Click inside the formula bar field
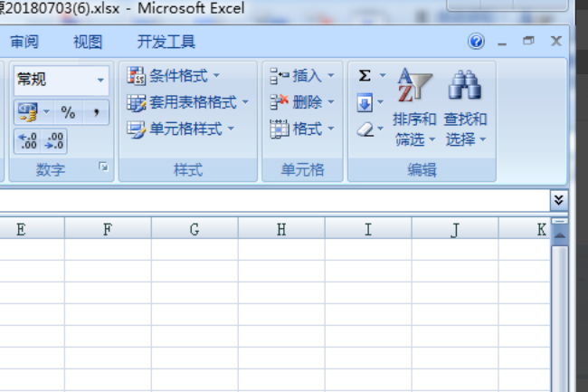The width and height of the screenshot is (588, 392). coord(274,200)
